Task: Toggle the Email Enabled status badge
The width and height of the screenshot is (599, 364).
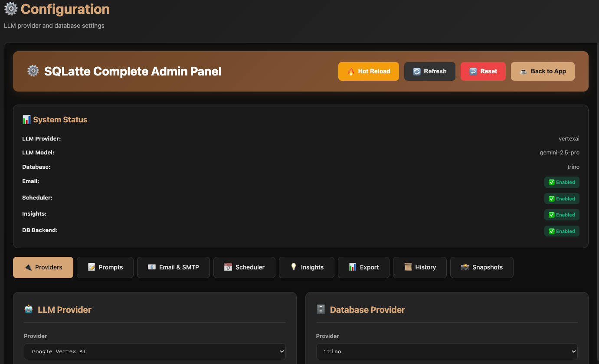Action: [562, 182]
